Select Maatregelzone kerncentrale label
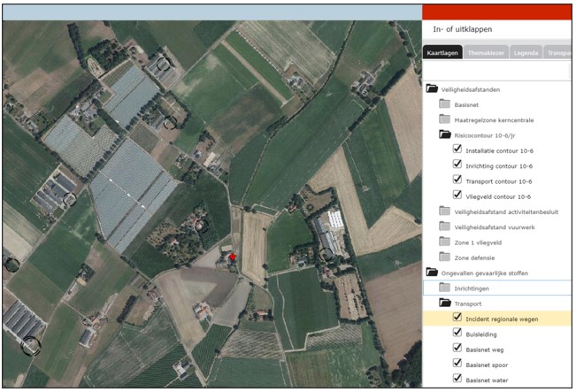 (x=494, y=120)
